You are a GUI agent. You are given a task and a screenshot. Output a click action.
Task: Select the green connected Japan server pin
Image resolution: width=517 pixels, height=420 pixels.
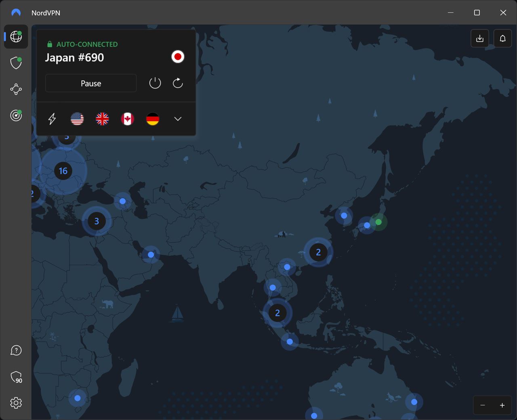coord(378,222)
